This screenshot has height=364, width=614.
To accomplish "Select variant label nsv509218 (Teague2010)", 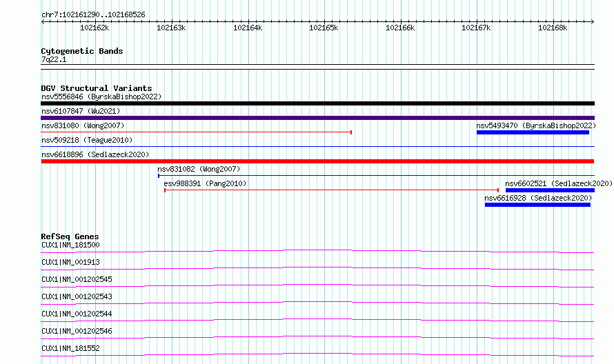I will 87,140.
